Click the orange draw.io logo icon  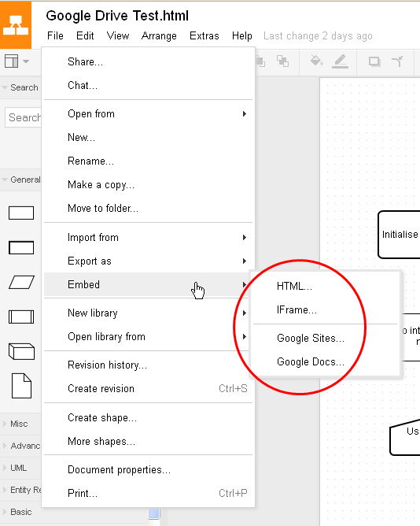(x=16, y=25)
